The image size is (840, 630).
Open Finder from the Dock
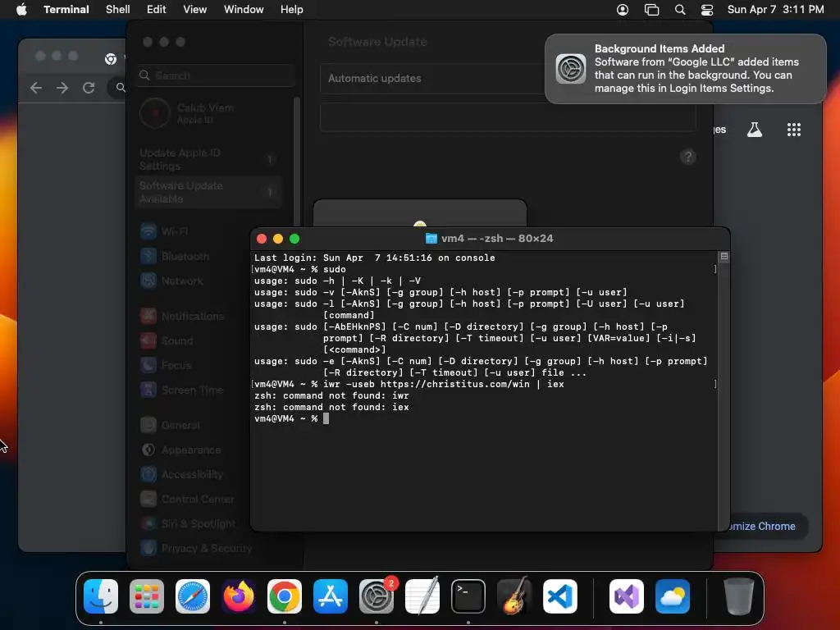pos(101,596)
